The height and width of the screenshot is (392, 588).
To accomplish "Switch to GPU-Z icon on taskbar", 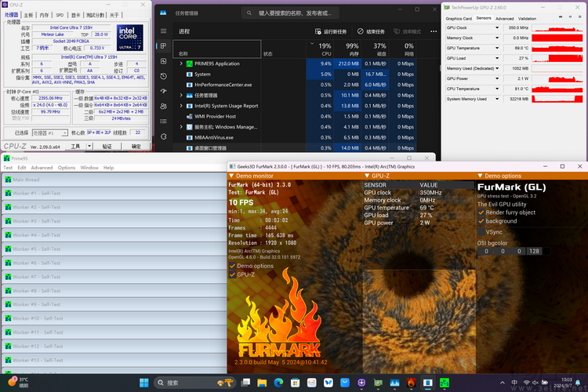I will point(378,383).
